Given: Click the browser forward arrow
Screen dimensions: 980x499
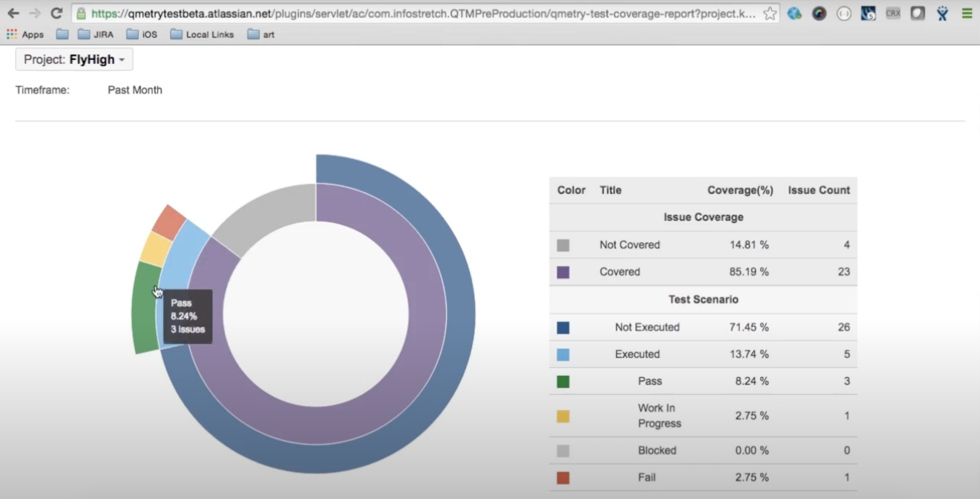Looking at the screenshot, I should point(34,13).
